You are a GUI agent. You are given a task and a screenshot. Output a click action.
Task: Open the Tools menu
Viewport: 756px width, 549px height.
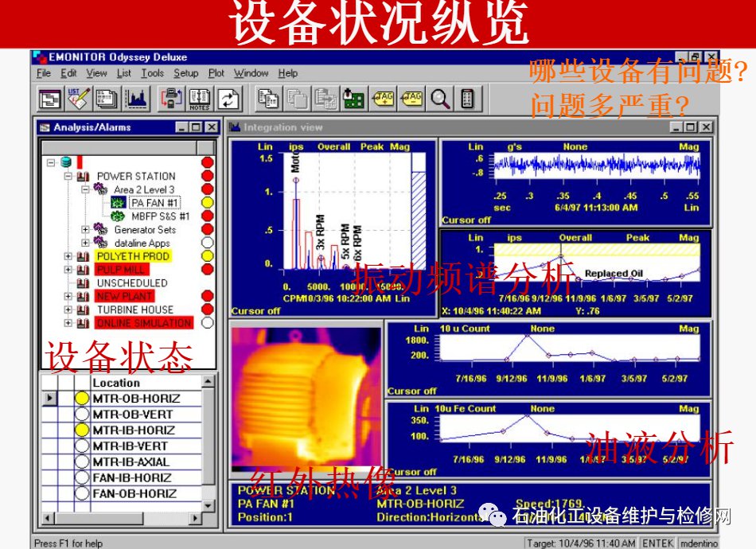(152, 73)
